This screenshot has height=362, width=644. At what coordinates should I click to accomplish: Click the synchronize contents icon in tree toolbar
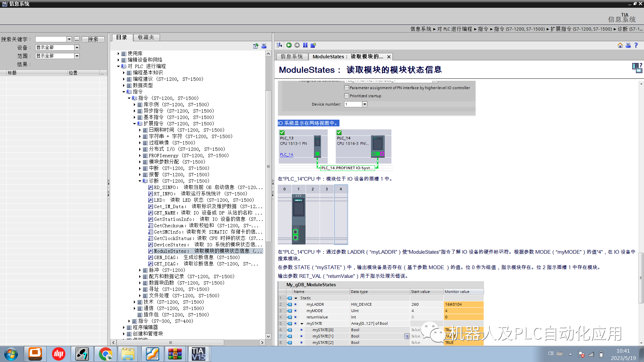point(256,46)
